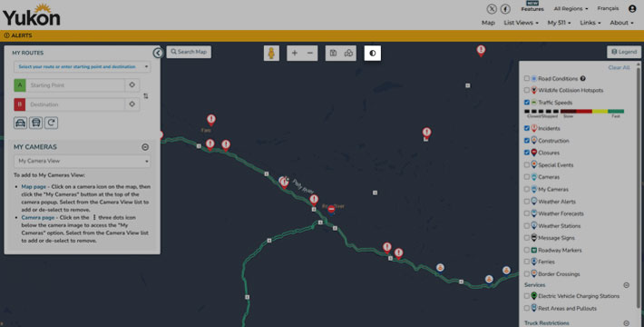Click the green Fast traffic speed swatch
644x327 pixels.
click(x=616, y=111)
